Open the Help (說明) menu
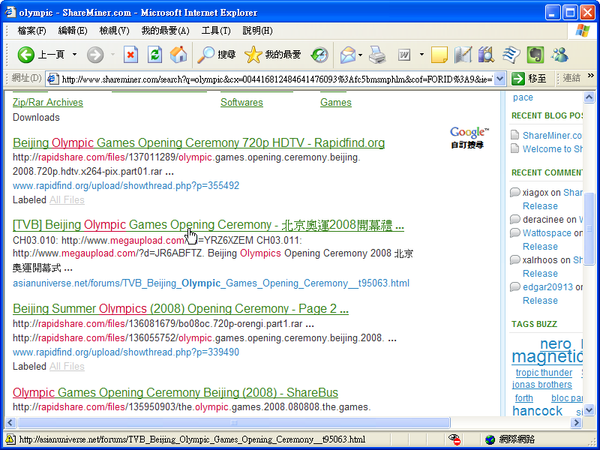 click(258, 31)
